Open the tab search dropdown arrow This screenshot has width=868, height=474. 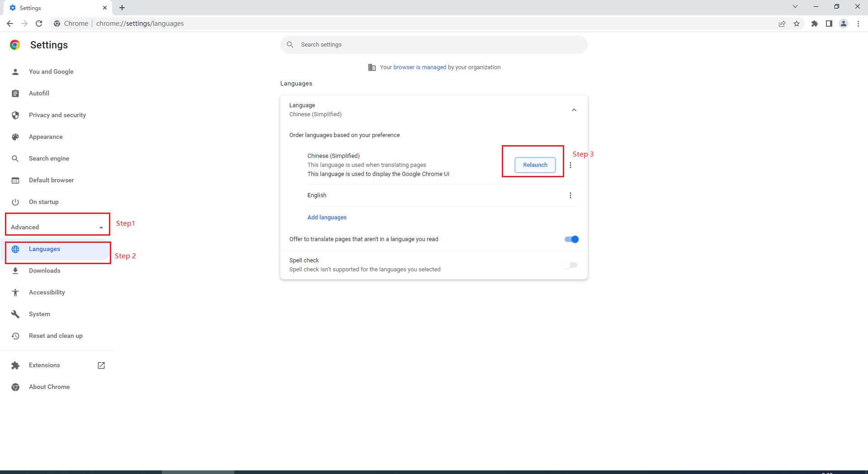[x=795, y=7]
